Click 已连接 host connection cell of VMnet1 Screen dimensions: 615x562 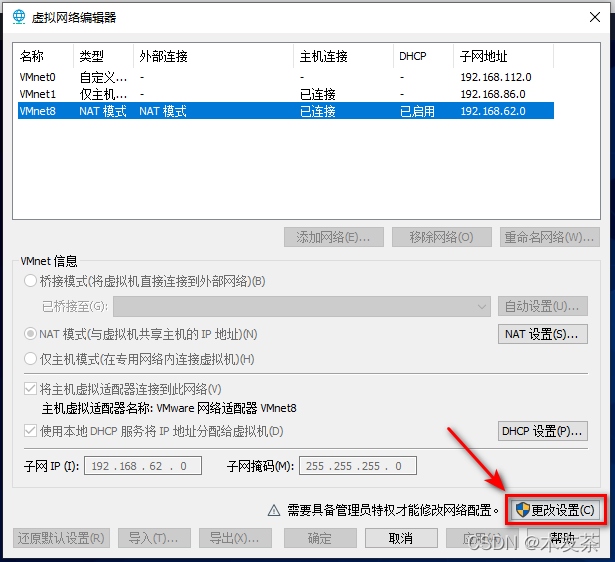coord(318,94)
